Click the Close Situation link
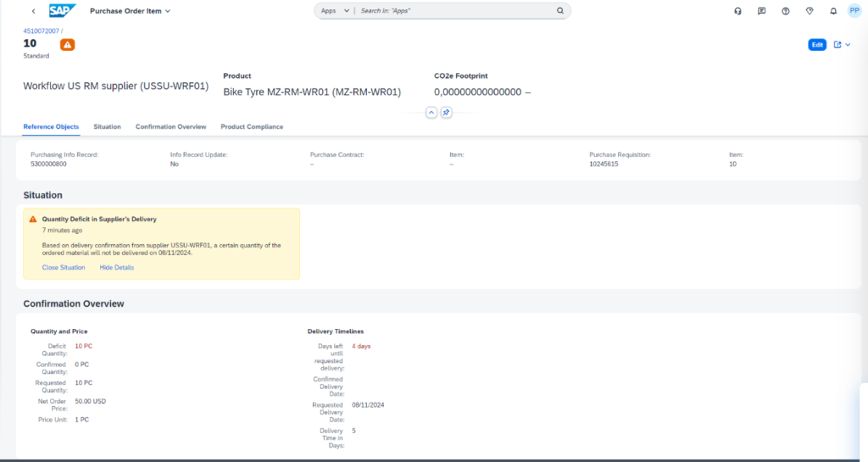The height and width of the screenshot is (462, 868). coord(64,267)
